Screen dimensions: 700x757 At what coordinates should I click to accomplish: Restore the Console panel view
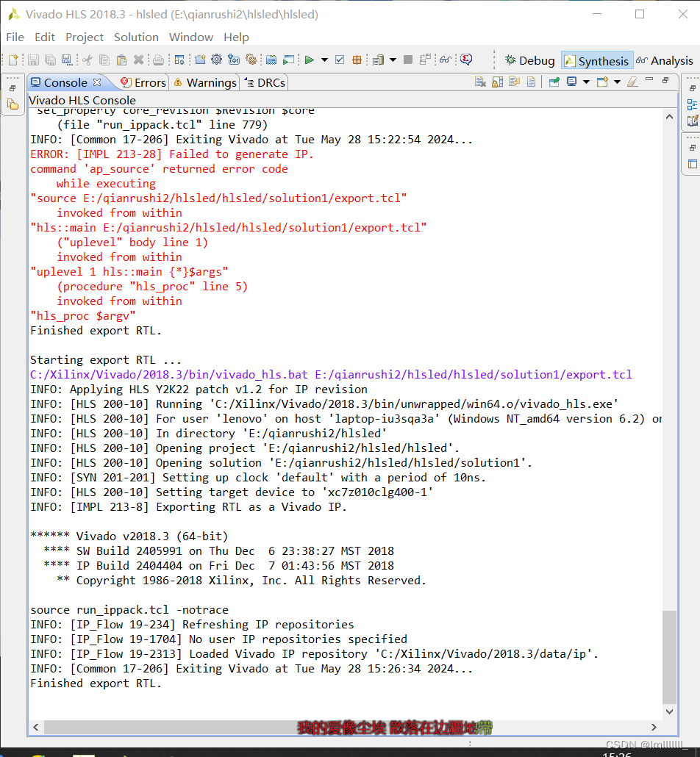click(x=665, y=80)
